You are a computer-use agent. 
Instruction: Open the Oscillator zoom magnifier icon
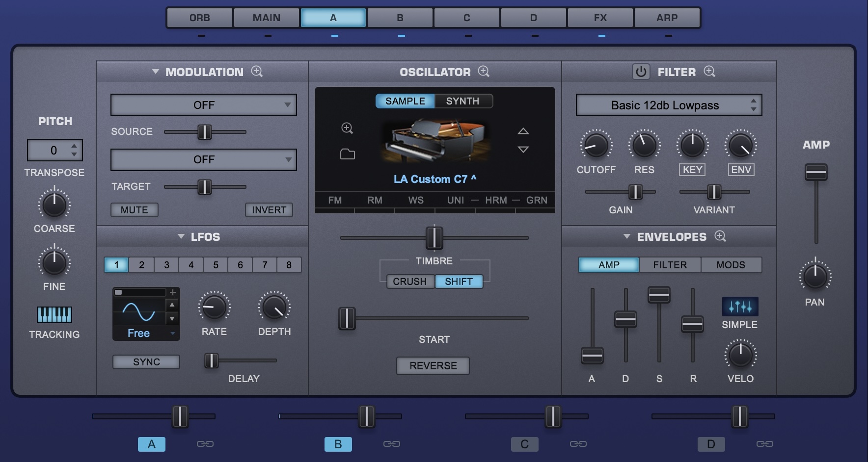pyautogui.click(x=484, y=72)
